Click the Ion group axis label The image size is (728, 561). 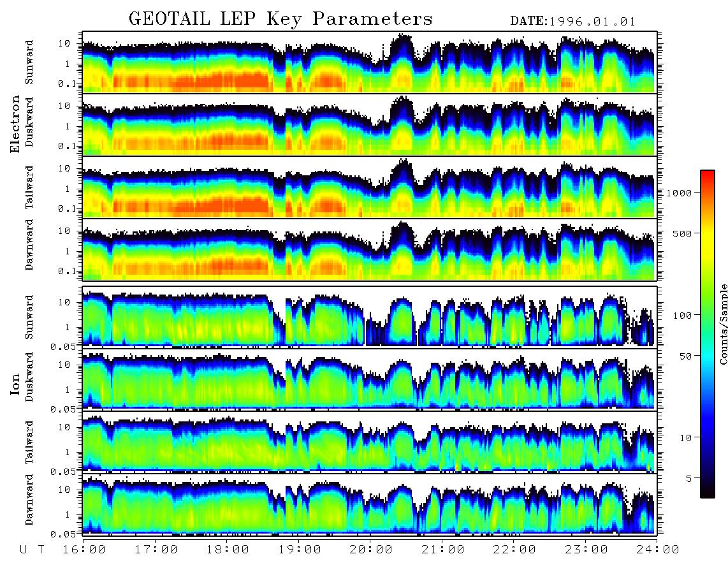15,384
